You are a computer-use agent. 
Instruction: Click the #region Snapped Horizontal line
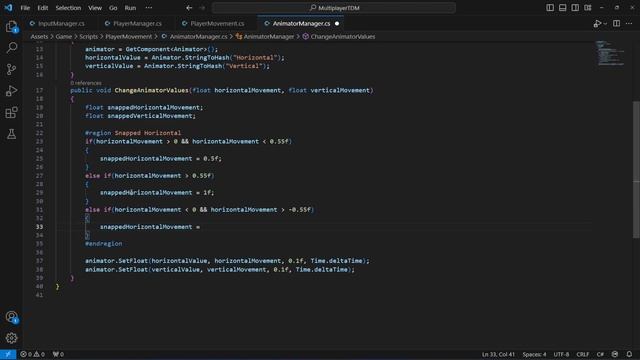coord(133,133)
